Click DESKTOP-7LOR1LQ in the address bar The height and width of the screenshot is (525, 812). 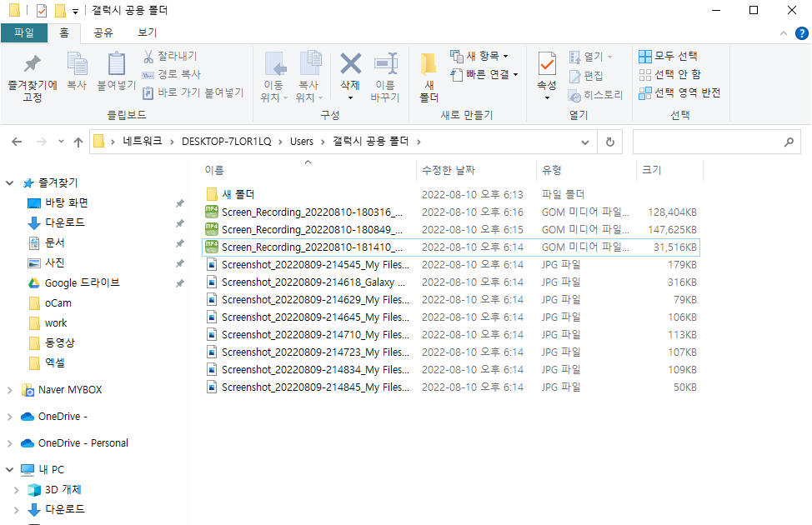tap(226, 142)
